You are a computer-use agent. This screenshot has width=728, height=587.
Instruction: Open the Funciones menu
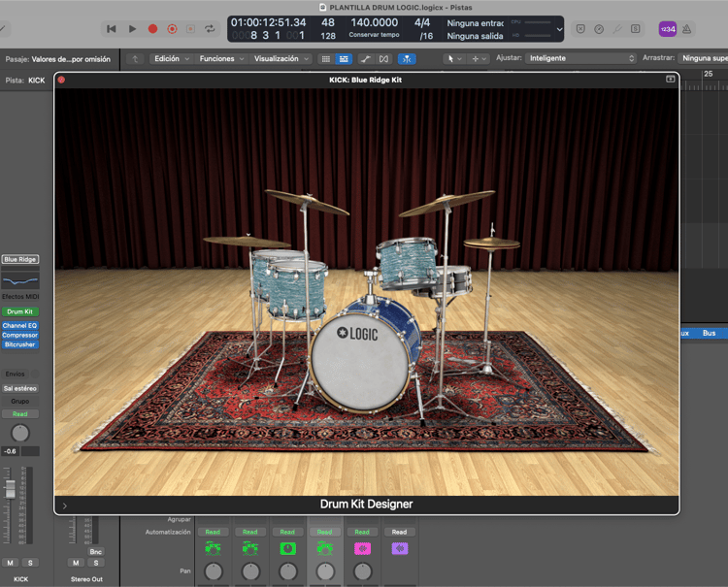221,59
